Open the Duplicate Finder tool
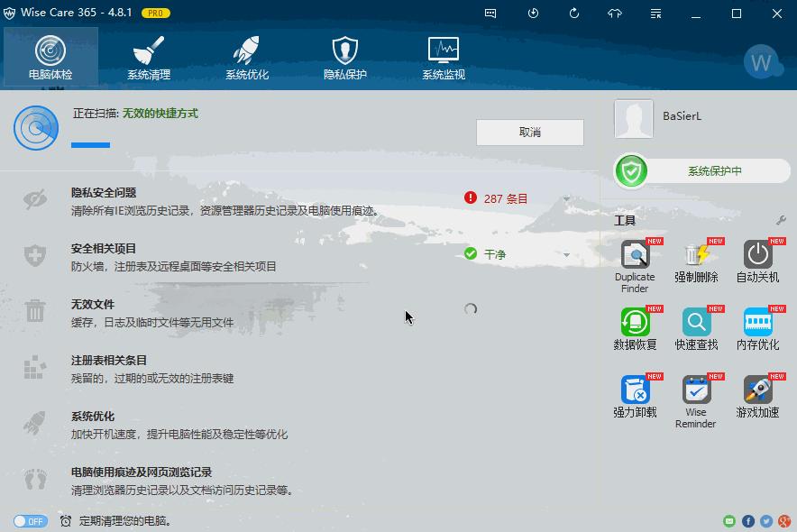This screenshot has width=797, height=532. 635,266
